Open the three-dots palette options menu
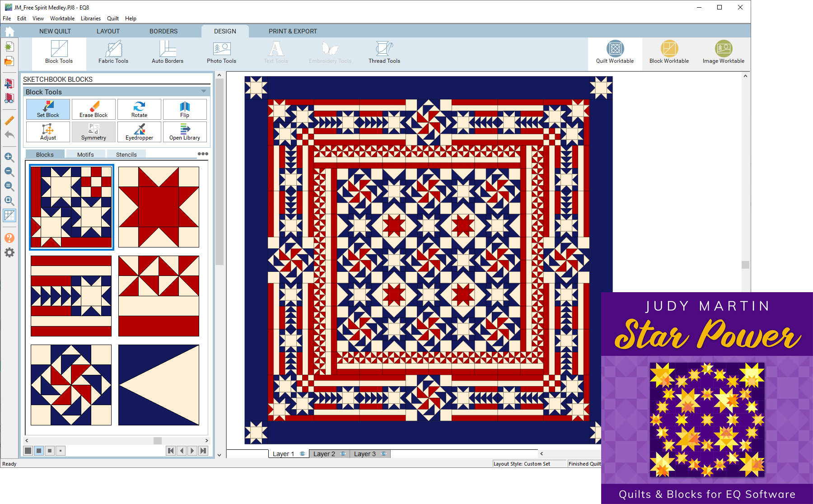This screenshot has height=504, width=813. coord(203,154)
